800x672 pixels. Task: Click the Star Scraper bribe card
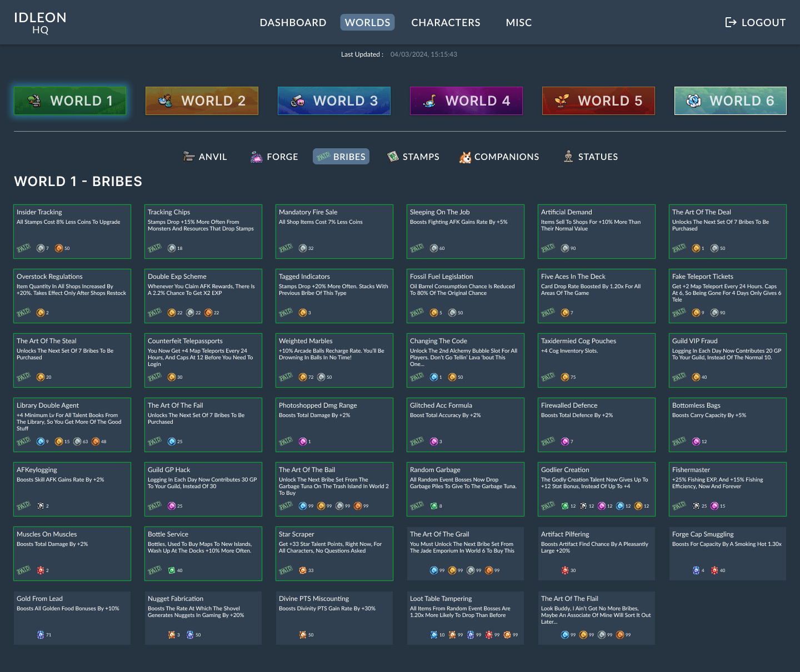tap(334, 553)
